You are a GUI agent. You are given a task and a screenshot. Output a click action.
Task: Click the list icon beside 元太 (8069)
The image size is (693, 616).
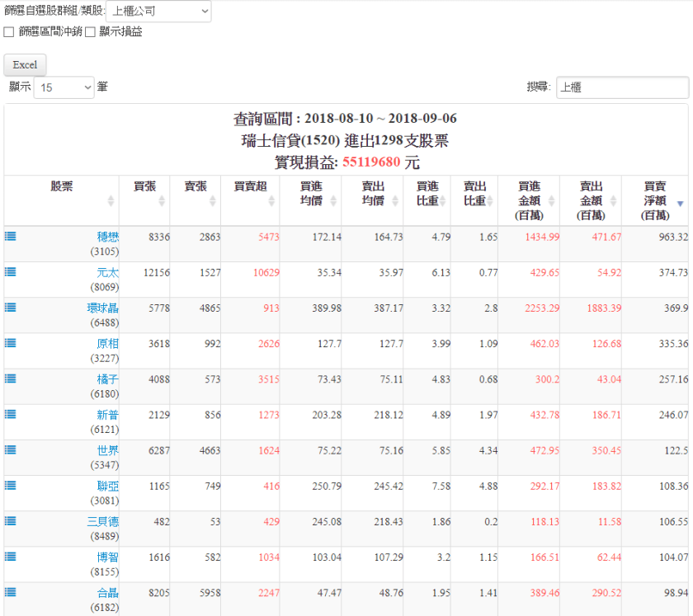(11, 271)
